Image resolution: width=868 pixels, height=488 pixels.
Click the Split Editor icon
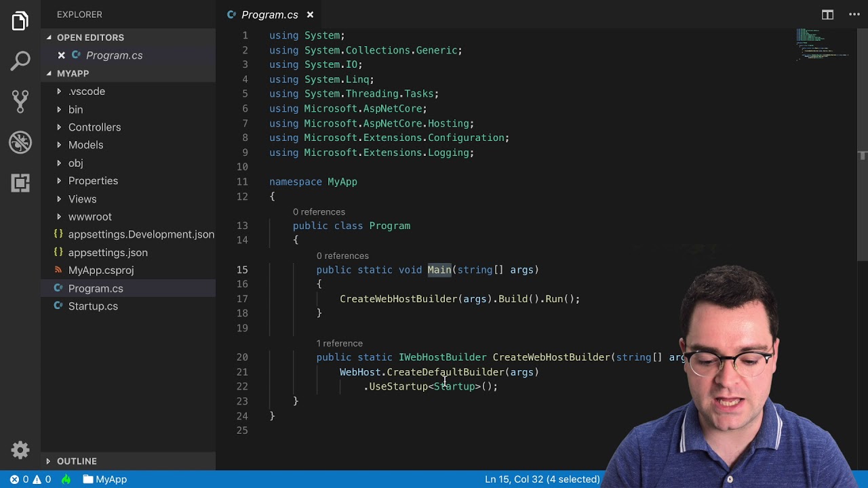coord(827,14)
